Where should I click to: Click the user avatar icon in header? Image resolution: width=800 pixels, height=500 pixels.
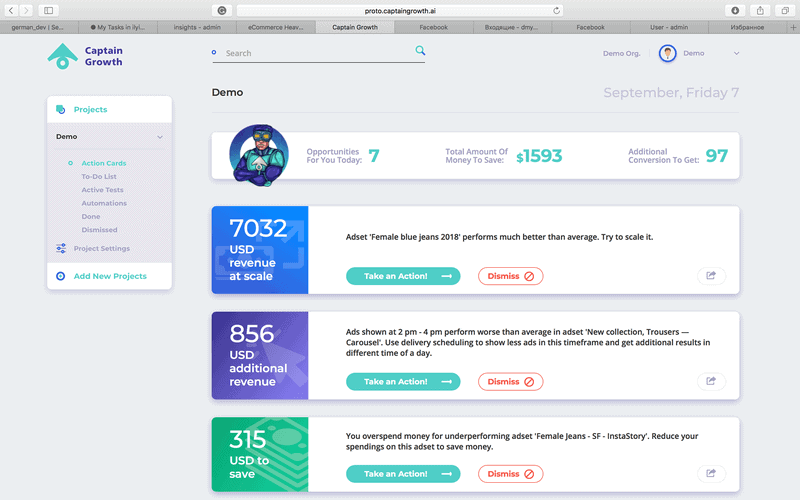tap(667, 53)
